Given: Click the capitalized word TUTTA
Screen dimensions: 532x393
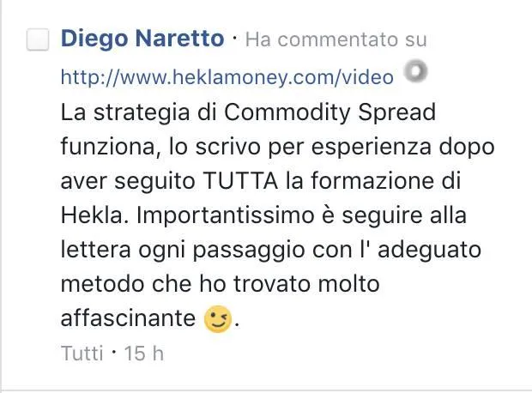Looking at the screenshot, I should coord(240,181).
